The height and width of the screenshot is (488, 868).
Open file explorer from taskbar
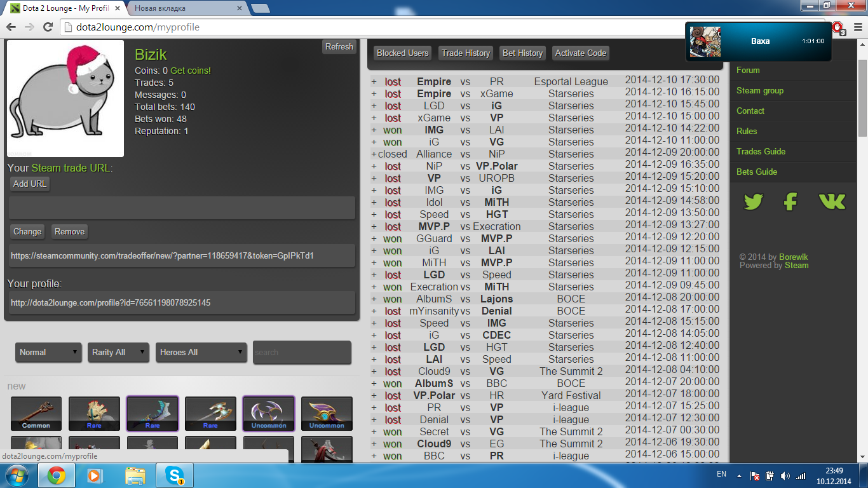pyautogui.click(x=135, y=475)
